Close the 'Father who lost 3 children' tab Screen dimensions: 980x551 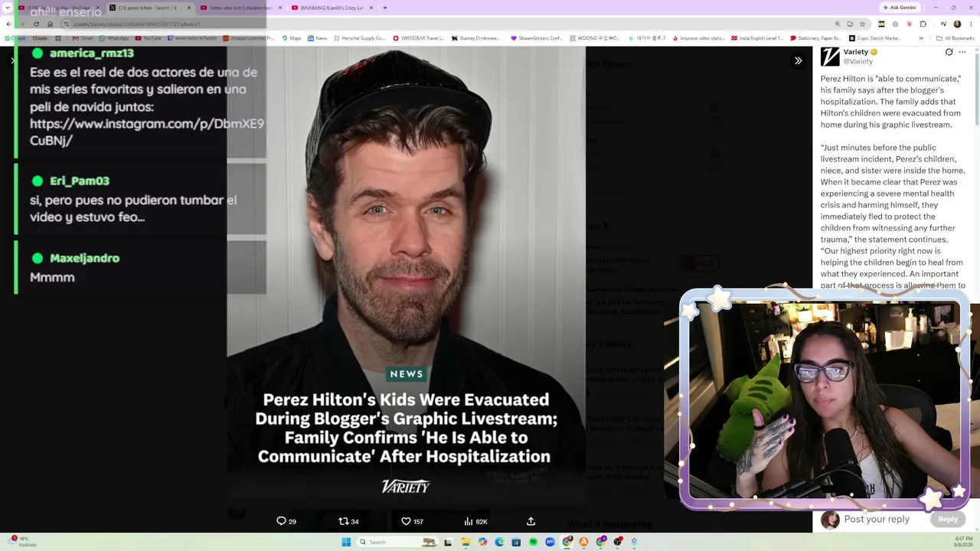pyautogui.click(x=280, y=8)
